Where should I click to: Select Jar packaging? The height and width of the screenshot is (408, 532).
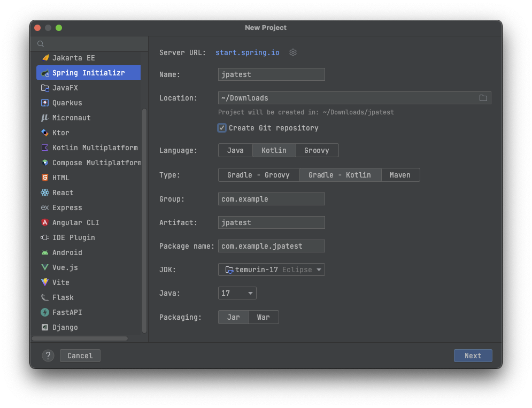point(234,317)
